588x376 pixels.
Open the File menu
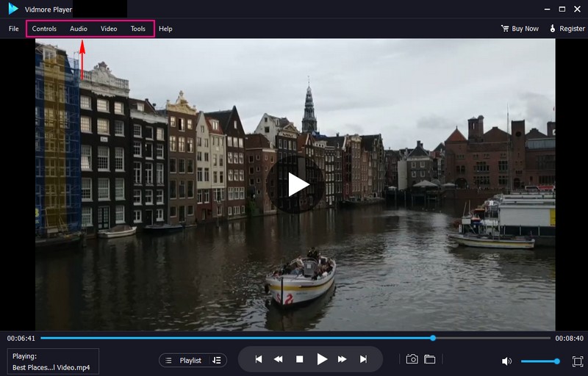pyautogui.click(x=14, y=29)
